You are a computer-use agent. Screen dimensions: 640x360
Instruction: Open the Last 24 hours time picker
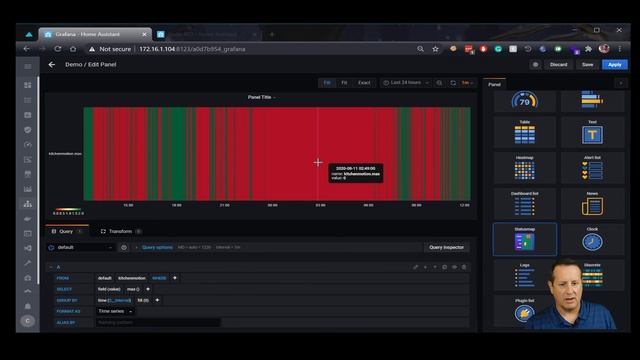click(406, 83)
